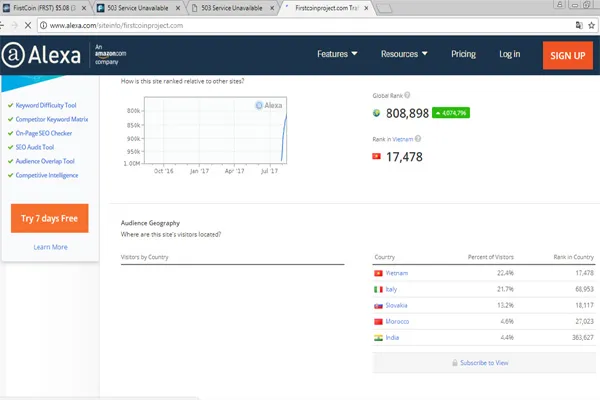Image resolution: width=600 pixels, height=400 pixels.
Task: Open the Vietnam country link in the table
Action: pyautogui.click(x=397, y=273)
